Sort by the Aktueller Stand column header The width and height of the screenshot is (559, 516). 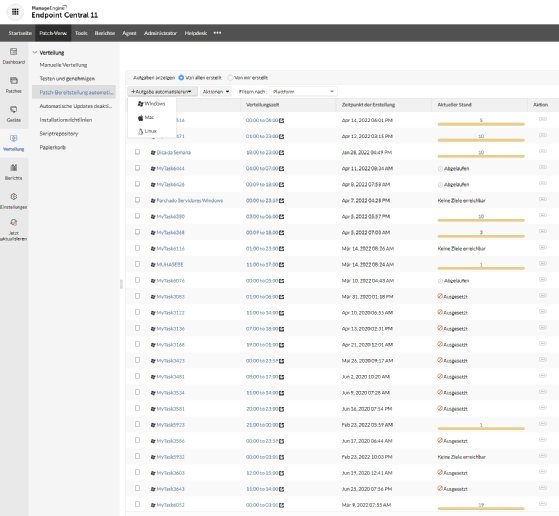pos(455,105)
